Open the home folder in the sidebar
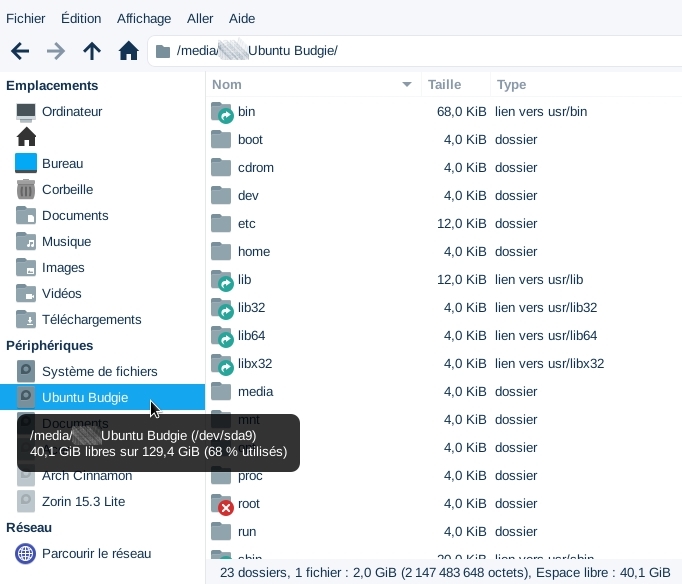 pyautogui.click(x=26, y=137)
